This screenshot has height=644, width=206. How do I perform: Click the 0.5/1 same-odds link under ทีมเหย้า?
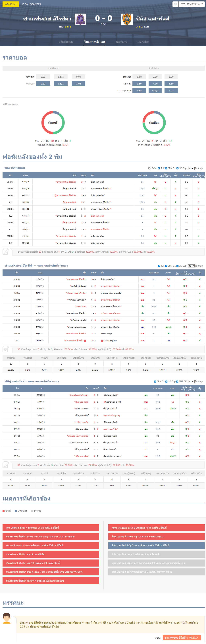pos(66,145)
